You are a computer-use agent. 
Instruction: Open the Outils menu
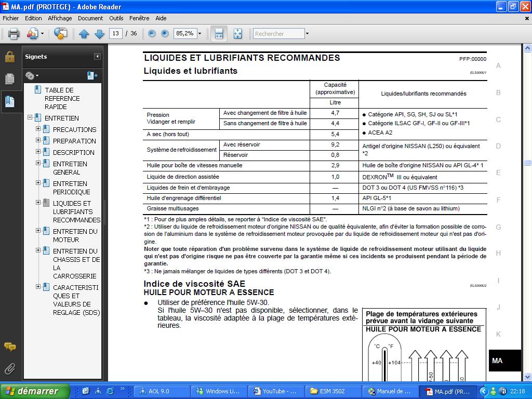pos(116,18)
